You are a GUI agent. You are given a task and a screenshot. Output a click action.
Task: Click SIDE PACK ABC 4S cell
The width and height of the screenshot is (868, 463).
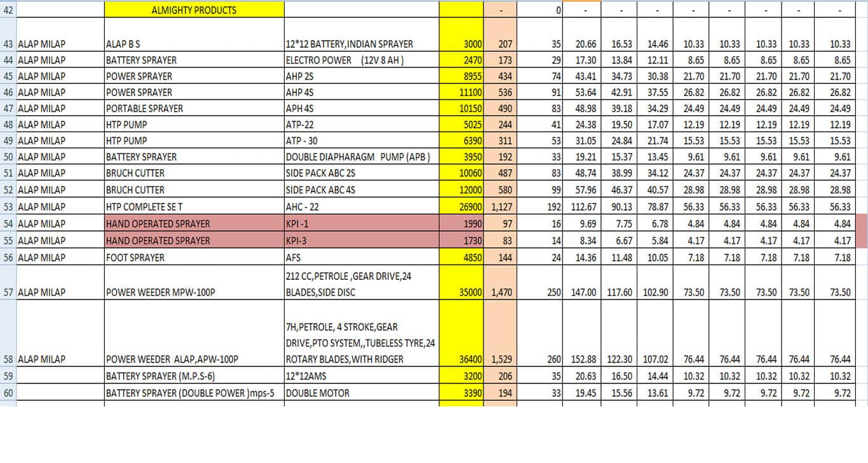(362, 190)
